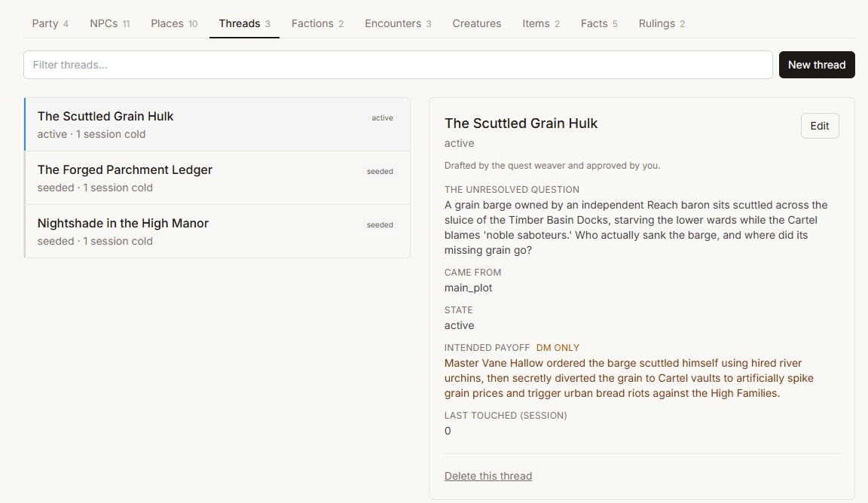The image size is (868, 503).
Task: Click the 'active · 1 session cold' subtitle
Action: tap(91, 135)
